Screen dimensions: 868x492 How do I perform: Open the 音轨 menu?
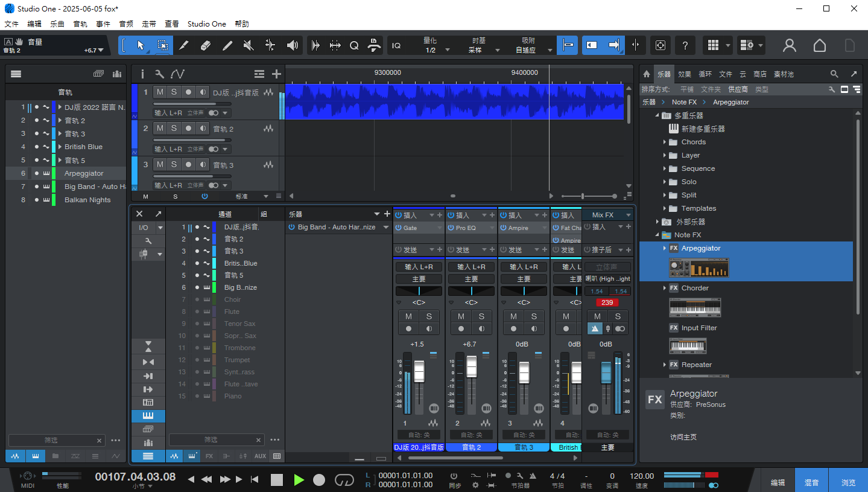tap(80, 24)
